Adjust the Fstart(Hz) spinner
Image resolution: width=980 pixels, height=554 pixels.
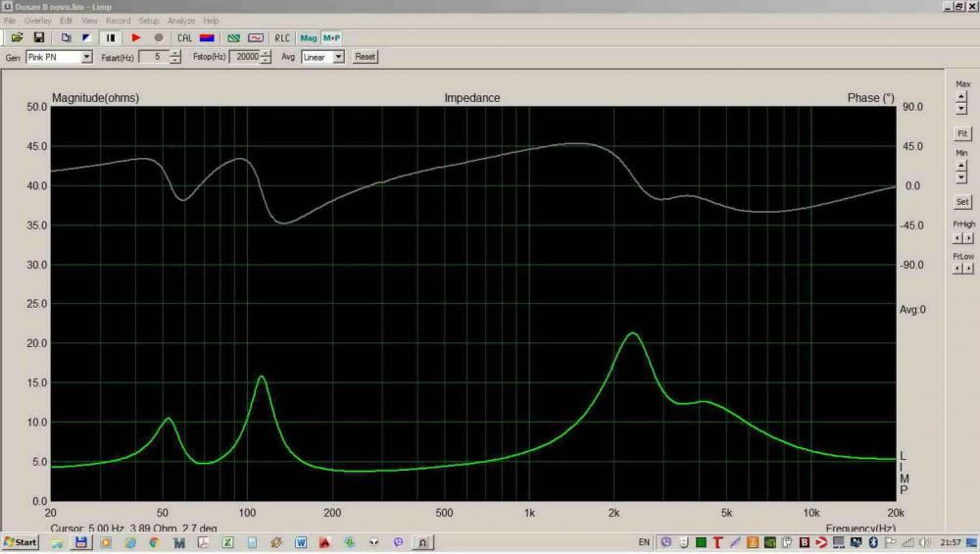click(x=175, y=57)
